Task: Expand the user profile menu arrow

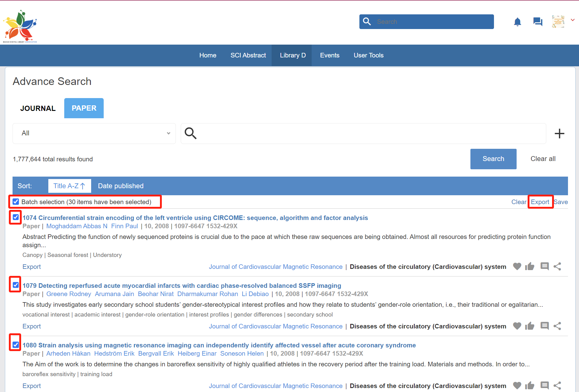Action: pyautogui.click(x=573, y=20)
